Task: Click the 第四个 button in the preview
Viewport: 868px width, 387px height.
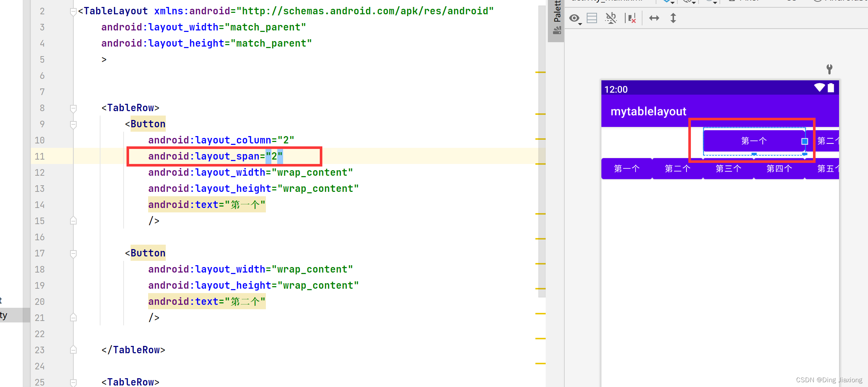Action: point(779,169)
